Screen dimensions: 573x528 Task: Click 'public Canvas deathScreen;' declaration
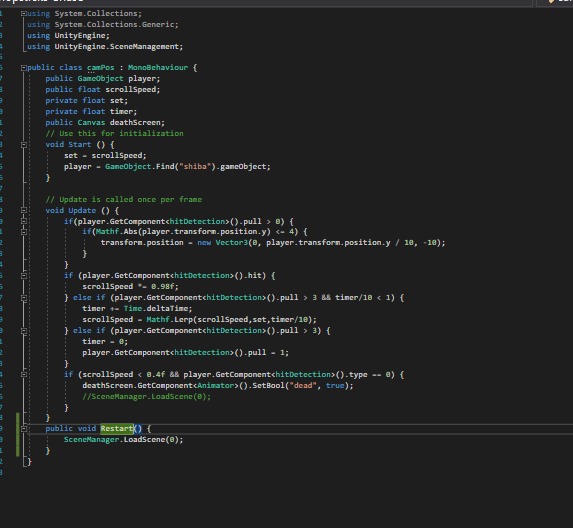tap(105, 122)
